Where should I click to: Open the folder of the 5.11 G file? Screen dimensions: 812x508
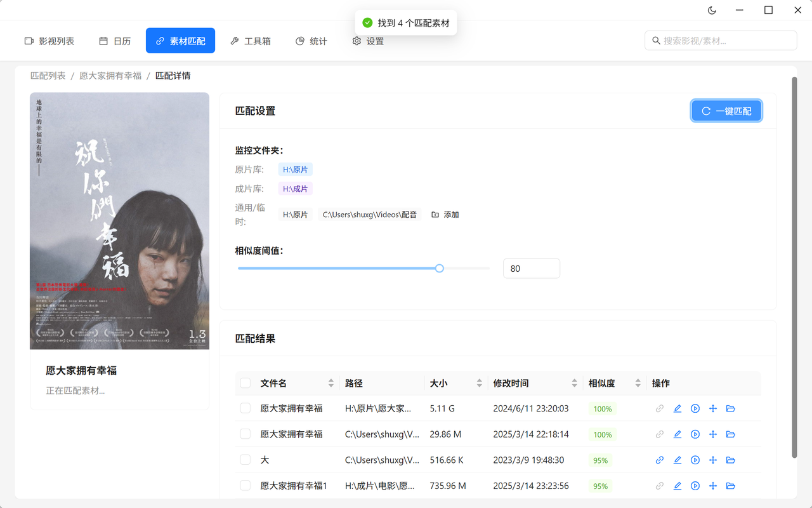pos(731,408)
